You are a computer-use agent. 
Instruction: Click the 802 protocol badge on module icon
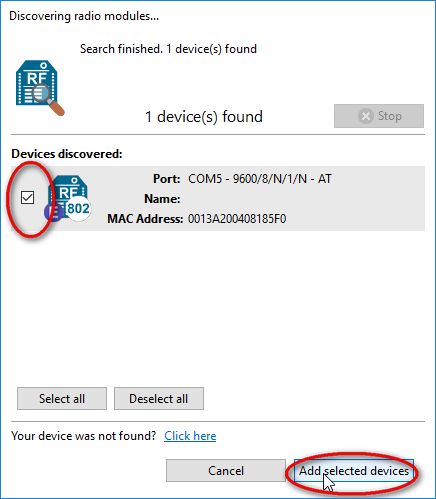coord(78,209)
